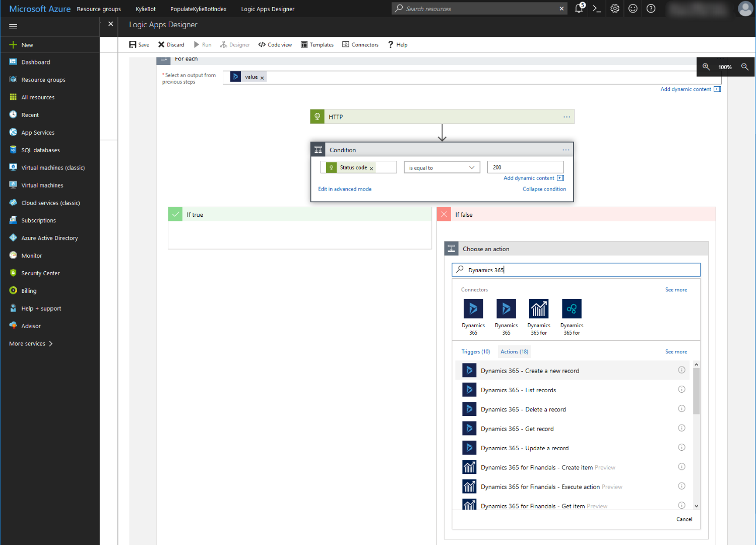Screen dimensions: 756x545
Task: Cancel the Choose an action panel
Action: (684, 519)
